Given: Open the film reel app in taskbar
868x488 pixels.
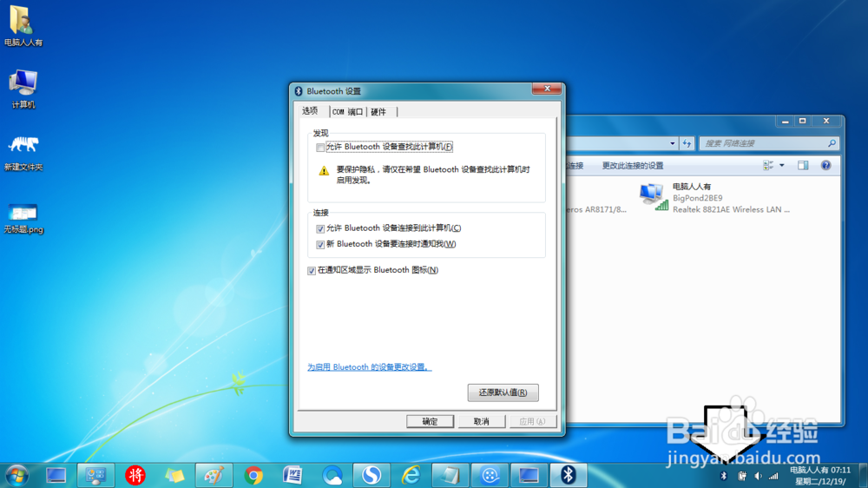Looking at the screenshot, I should pos(490,475).
